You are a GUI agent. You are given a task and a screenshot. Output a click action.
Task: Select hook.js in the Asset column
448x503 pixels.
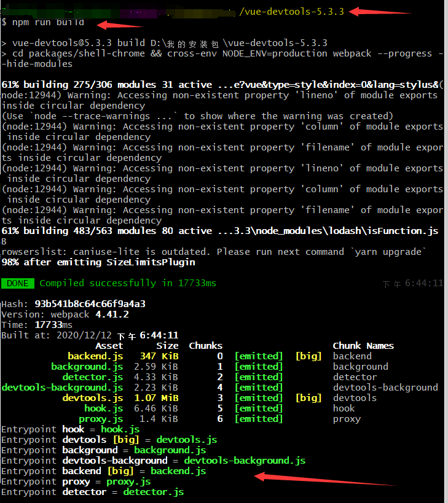point(104,408)
